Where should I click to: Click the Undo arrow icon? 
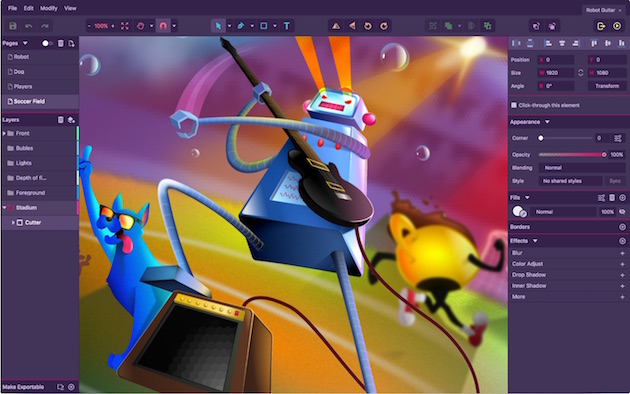tap(29, 26)
